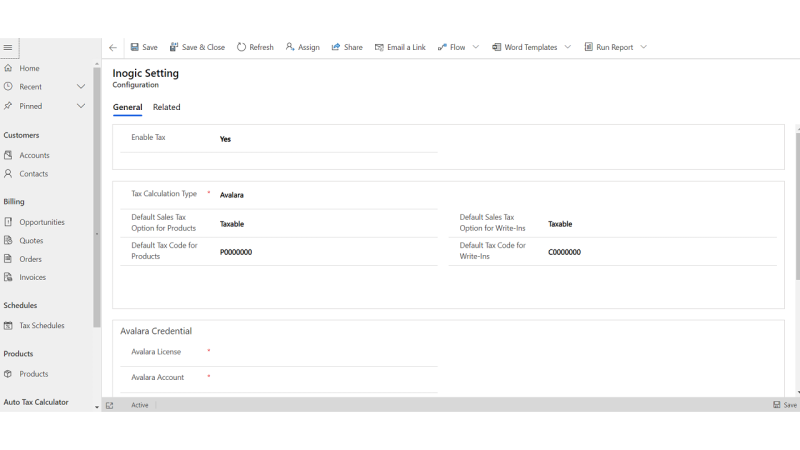Click Email a Link envelope icon
The image size is (800, 450).
tap(380, 47)
